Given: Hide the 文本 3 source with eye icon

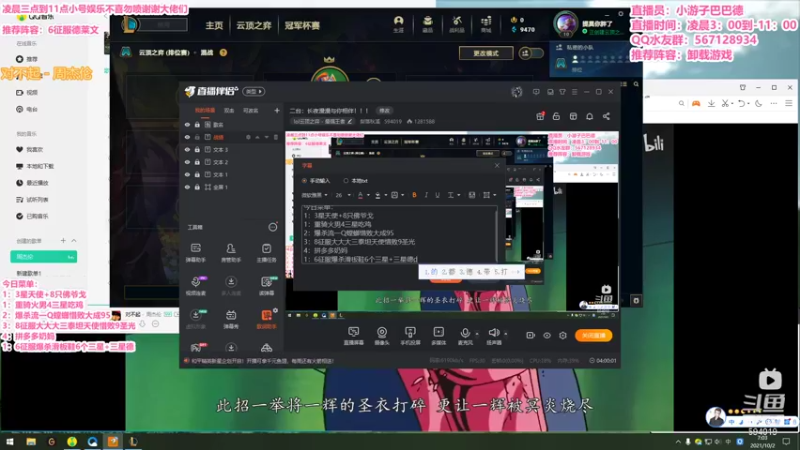Looking at the screenshot, I should pyautogui.click(x=187, y=149).
